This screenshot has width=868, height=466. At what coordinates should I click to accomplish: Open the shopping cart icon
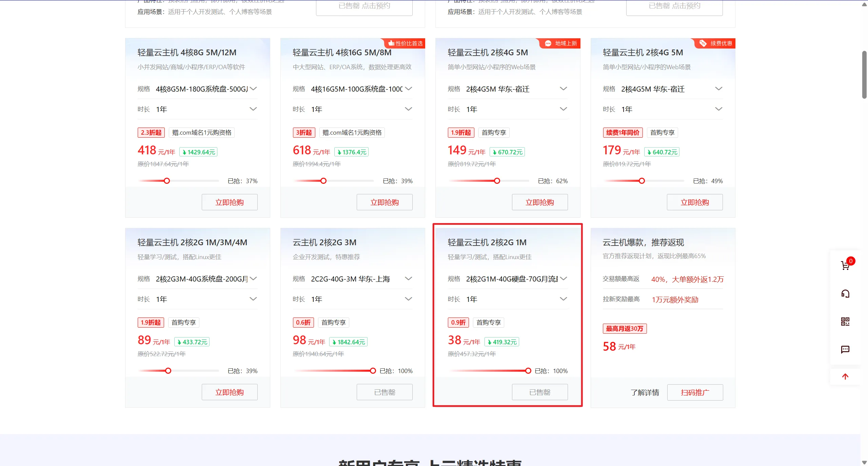tap(845, 266)
